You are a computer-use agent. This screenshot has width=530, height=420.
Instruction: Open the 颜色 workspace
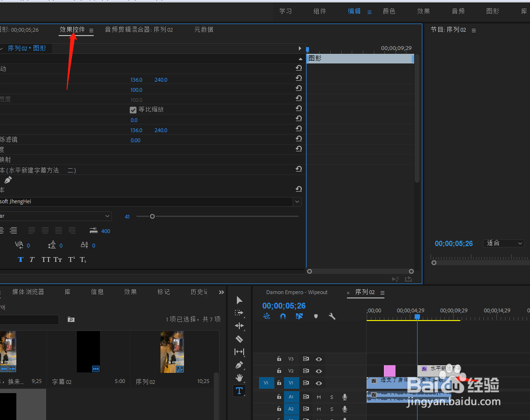point(389,11)
